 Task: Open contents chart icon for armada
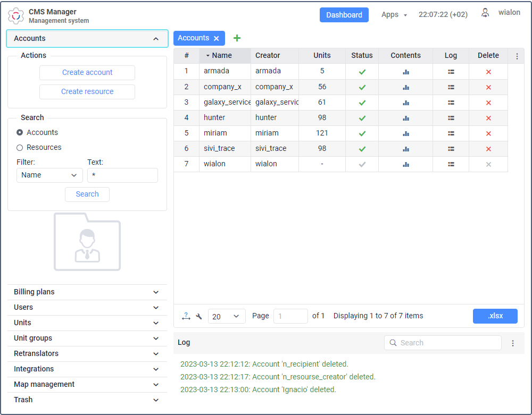(406, 72)
